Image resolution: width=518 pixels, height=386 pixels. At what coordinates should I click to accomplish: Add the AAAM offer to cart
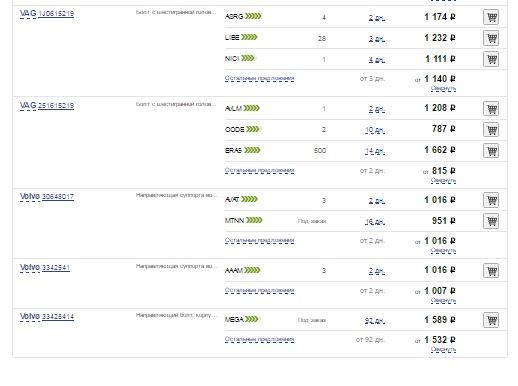point(491,270)
